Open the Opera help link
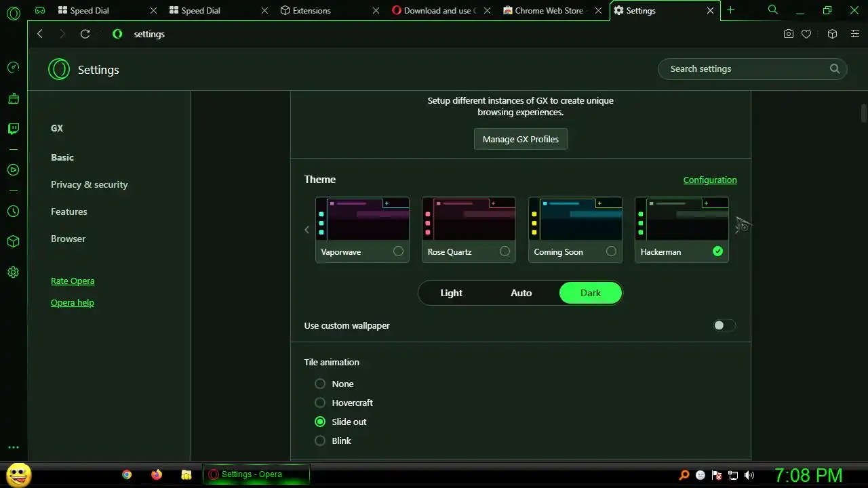 73,302
